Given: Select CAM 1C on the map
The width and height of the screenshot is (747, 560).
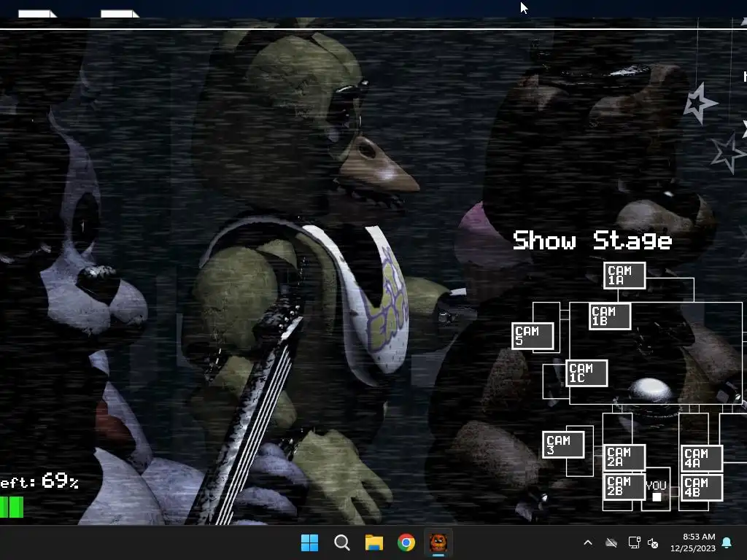Looking at the screenshot, I should (587, 373).
